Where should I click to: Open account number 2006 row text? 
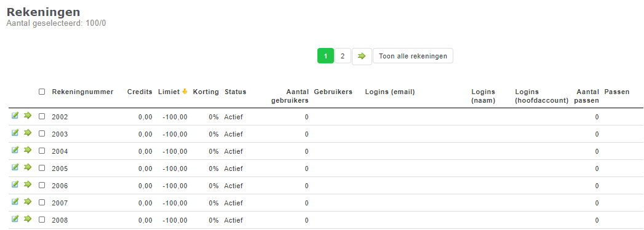click(60, 186)
